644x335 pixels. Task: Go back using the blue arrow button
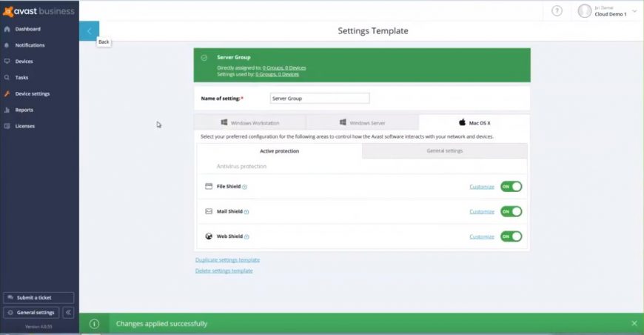(89, 31)
